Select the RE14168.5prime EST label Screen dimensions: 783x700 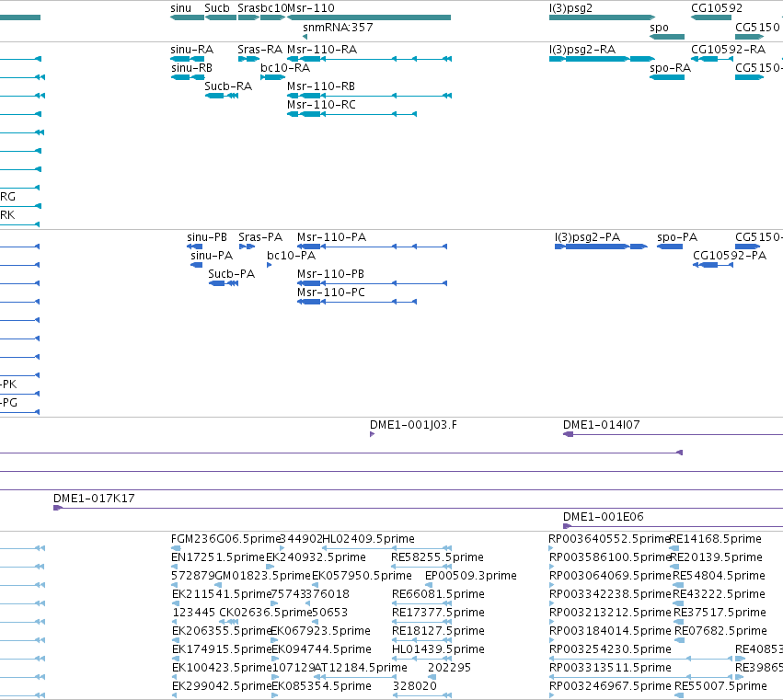(715, 539)
